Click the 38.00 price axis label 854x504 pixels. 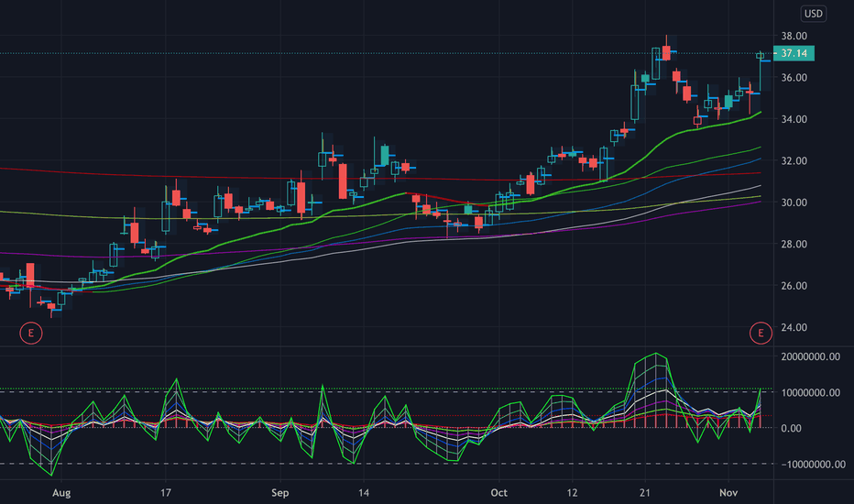click(794, 36)
